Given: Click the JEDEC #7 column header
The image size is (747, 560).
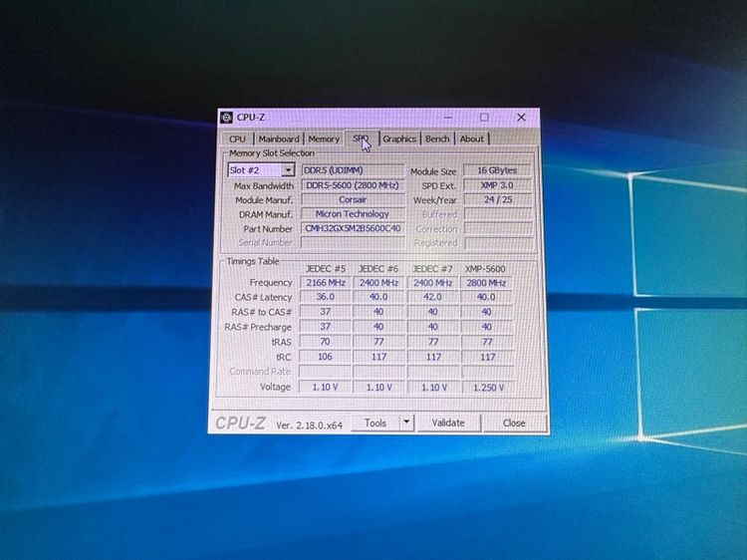Looking at the screenshot, I should click(x=432, y=269).
